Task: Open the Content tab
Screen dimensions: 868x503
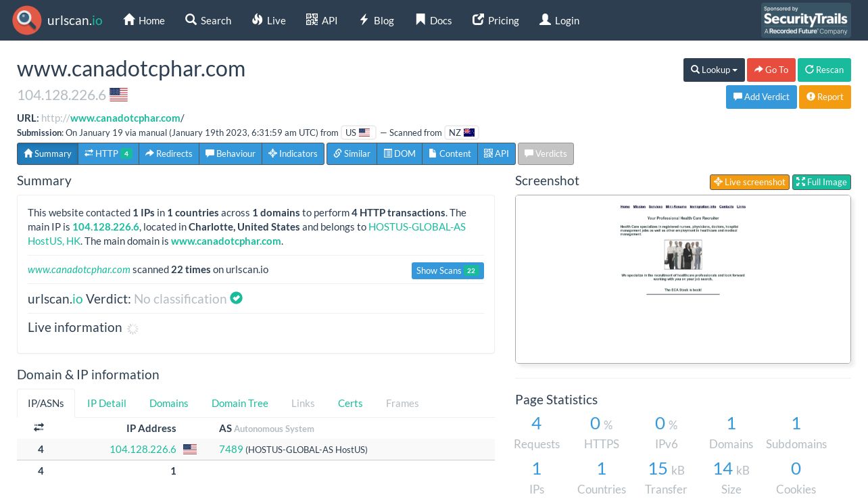Action: click(x=450, y=153)
